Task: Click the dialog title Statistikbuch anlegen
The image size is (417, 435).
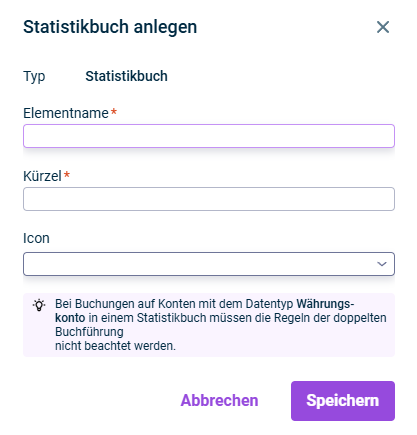Action: pyautogui.click(x=110, y=27)
